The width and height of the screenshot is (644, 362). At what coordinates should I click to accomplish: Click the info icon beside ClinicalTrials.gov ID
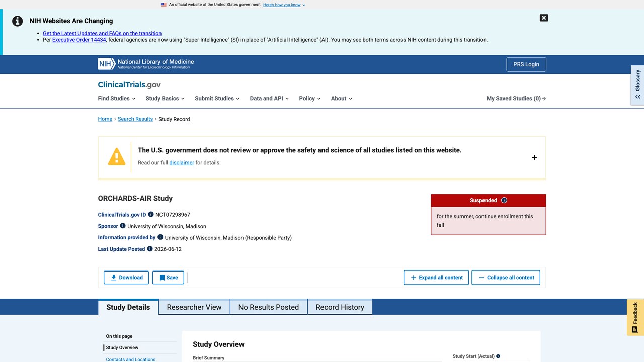coord(151,214)
